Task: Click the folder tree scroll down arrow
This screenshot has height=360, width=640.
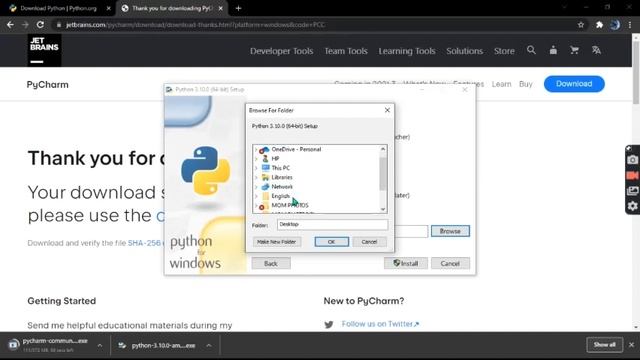Action: pyautogui.click(x=383, y=209)
